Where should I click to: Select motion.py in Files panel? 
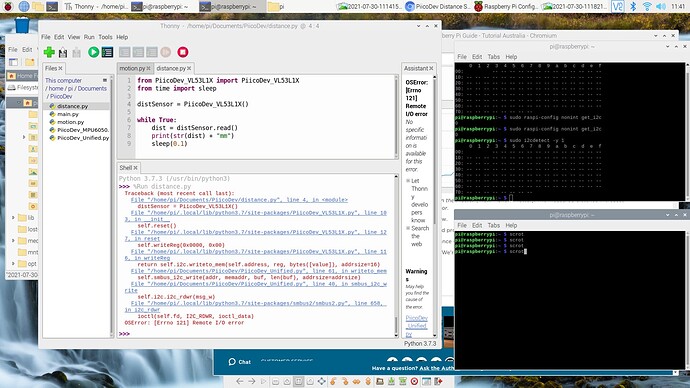[x=70, y=122]
